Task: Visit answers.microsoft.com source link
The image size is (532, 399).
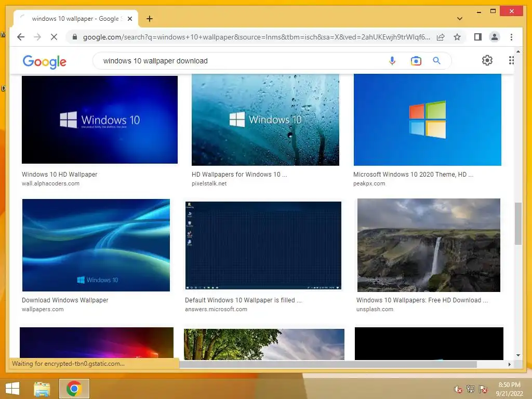Action: point(216,310)
